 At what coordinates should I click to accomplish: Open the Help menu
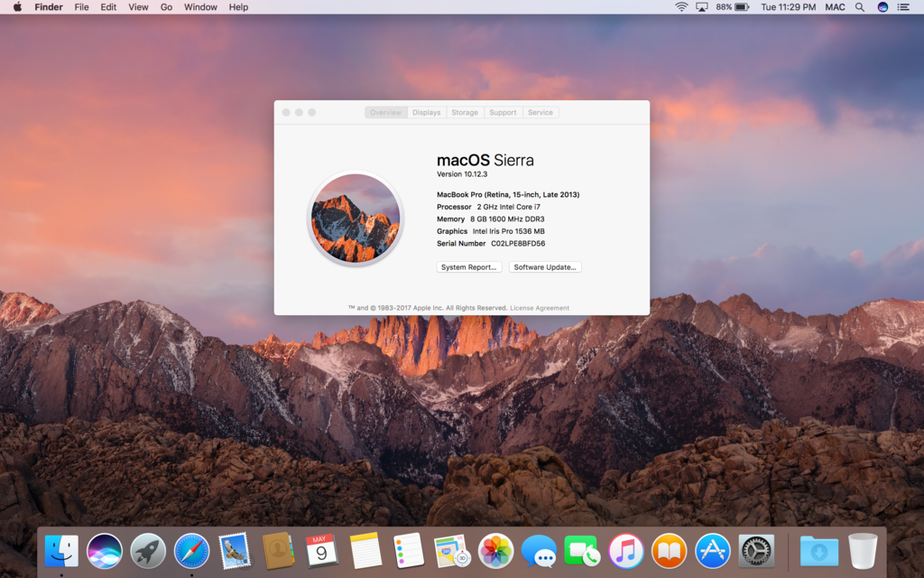(x=238, y=7)
